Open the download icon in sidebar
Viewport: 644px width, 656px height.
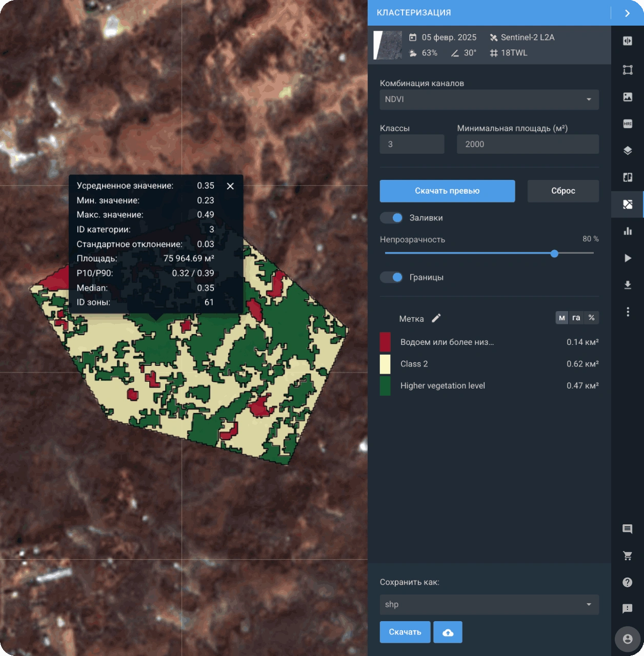pos(628,285)
